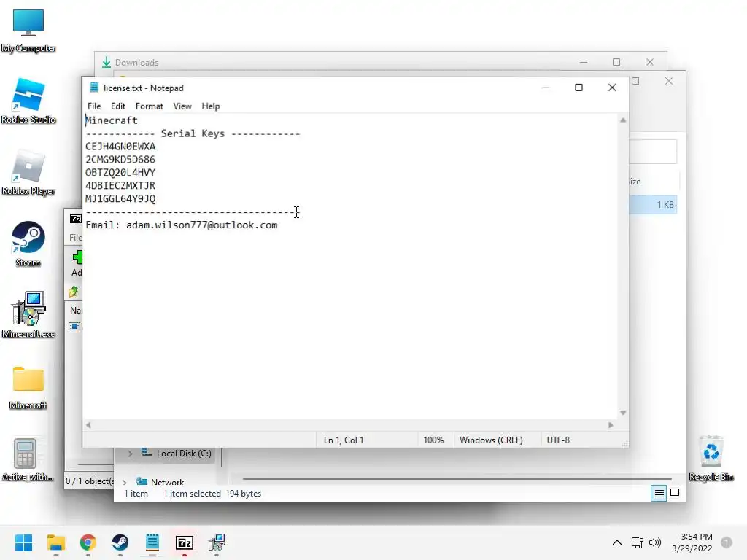The image size is (747, 560).
Task: Open the View menu in Notepad
Action: click(x=182, y=106)
